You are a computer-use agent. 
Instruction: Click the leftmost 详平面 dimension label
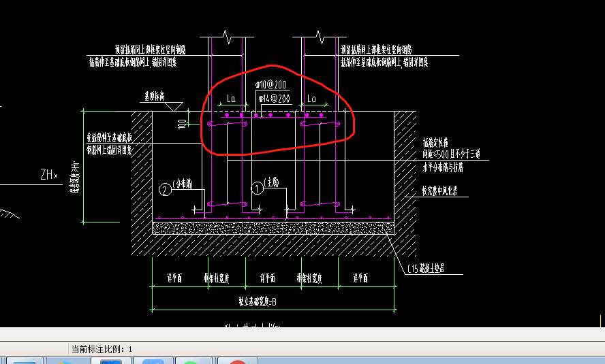pos(174,278)
